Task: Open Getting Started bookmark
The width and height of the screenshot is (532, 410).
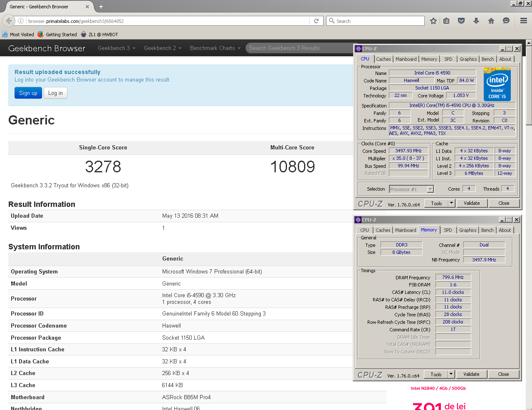Action: [x=57, y=35]
